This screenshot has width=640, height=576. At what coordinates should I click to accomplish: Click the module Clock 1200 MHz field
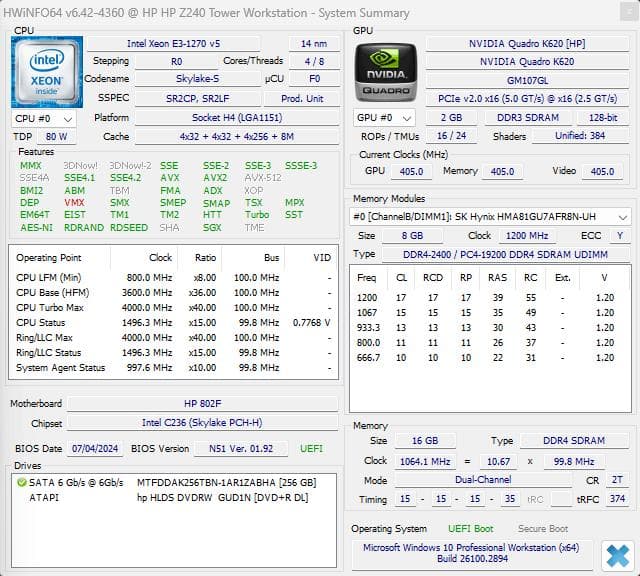(527, 236)
